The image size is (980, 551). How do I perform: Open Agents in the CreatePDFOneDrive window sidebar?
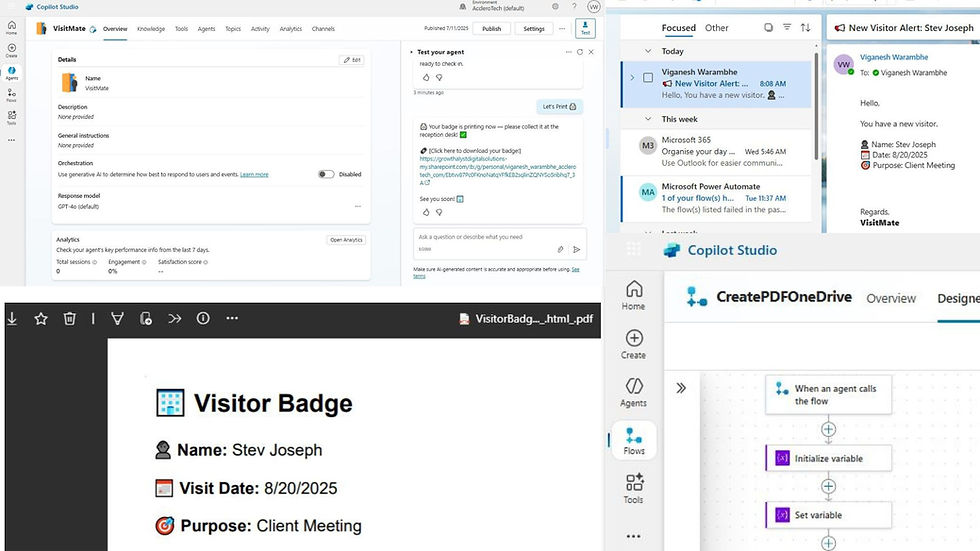point(634,392)
